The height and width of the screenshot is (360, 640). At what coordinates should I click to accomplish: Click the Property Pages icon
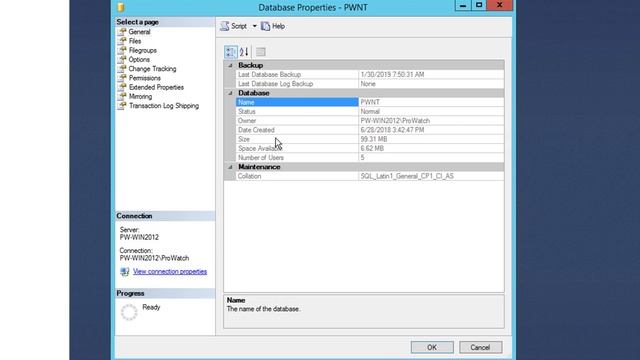pos(261,52)
